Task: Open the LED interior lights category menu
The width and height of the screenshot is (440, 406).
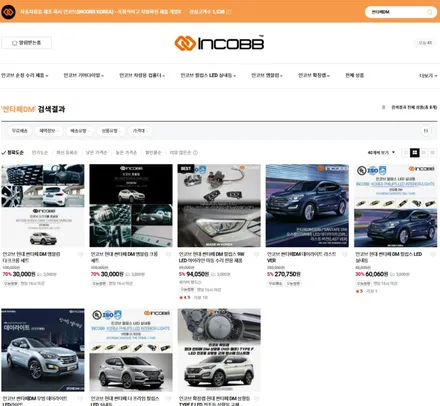Action: point(208,75)
